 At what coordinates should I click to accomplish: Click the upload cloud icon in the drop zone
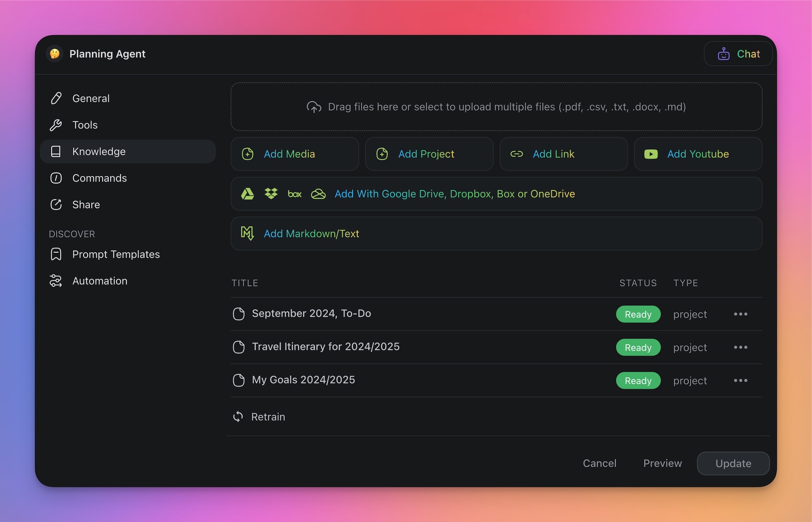coord(314,107)
